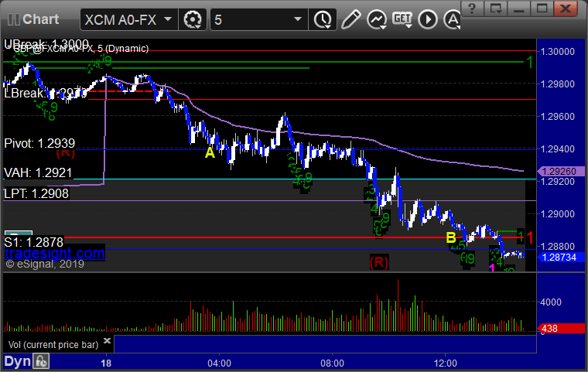Screen dimensions: 588x372
Task: Open the studies chart-line icon menu
Action: [x=377, y=19]
